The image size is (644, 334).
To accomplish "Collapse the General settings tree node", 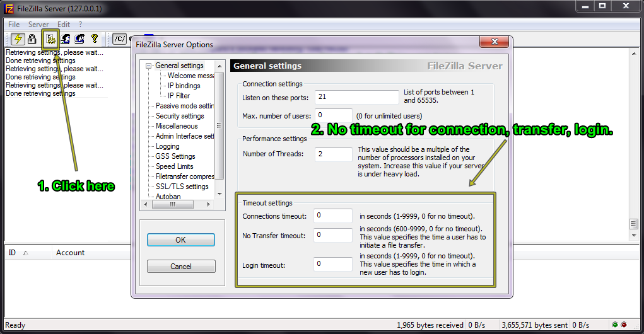I will 148,66.
